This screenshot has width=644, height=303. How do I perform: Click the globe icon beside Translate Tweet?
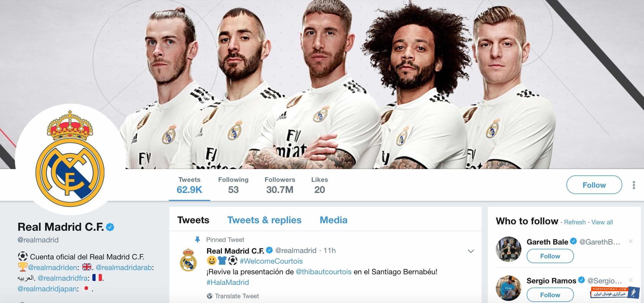(x=210, y=296)
